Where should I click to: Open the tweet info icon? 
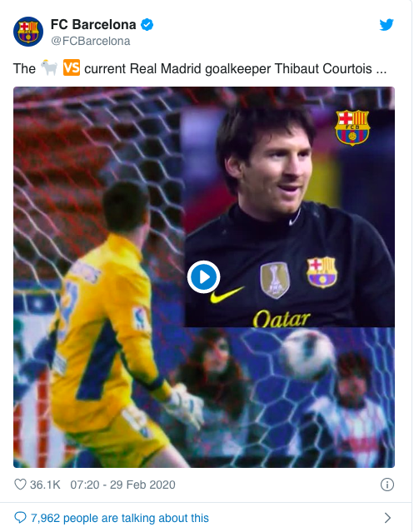pyautogui.click(x=387, y=485)
